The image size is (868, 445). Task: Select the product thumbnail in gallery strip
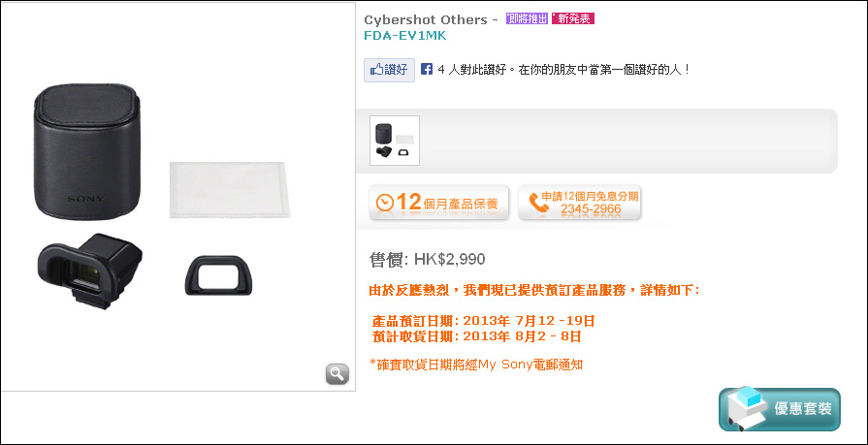(x=395, y=141)
